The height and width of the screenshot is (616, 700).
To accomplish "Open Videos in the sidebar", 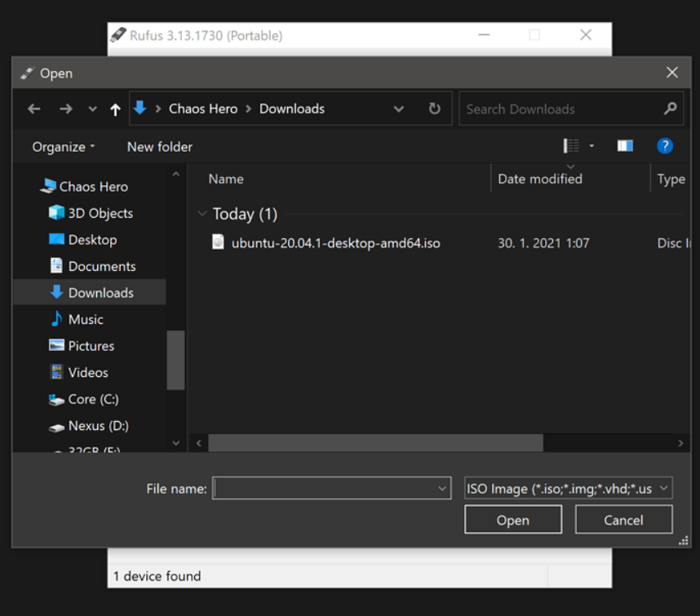I will pyautogui.click(x=88, y=372).
